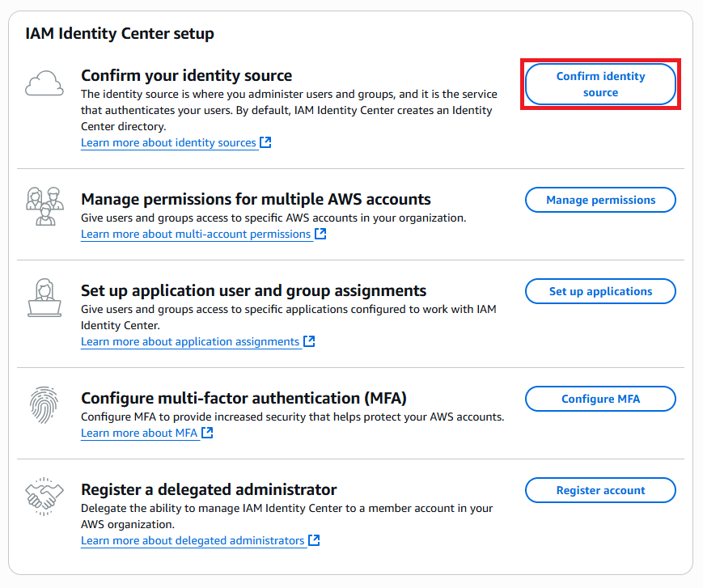Click Manage permissions for multiple AWS accounts heading

(x=256, y=199)
